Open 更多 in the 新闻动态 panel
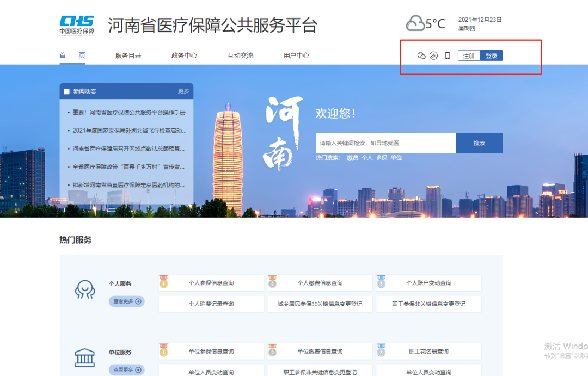This screenshot has width=588, height=376. click(x=183, y=91)
